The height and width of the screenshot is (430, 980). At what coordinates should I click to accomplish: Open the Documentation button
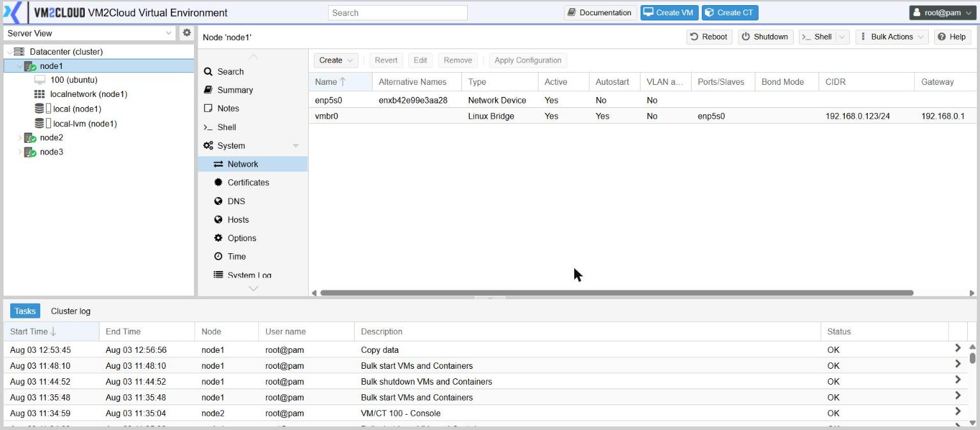[599, 13]
